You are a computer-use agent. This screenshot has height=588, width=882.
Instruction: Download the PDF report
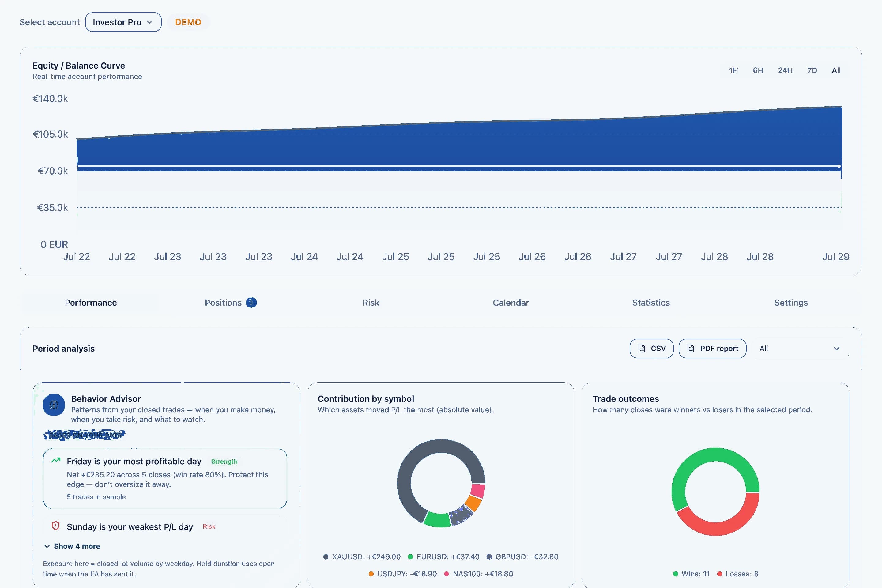712,349
